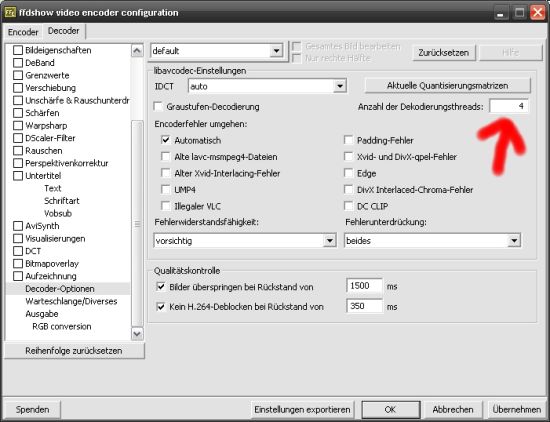Screen dimensions: 550x422
Task: Tick the Verschiebung checkbox
Action: (18, 88)
